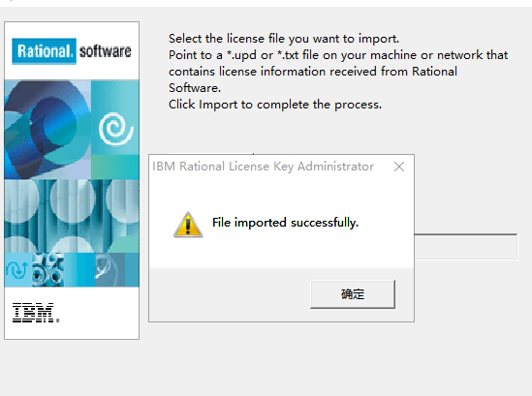Click the 确定 confirmation button
This screenshot has width=532, height=396.
(353, 294)
